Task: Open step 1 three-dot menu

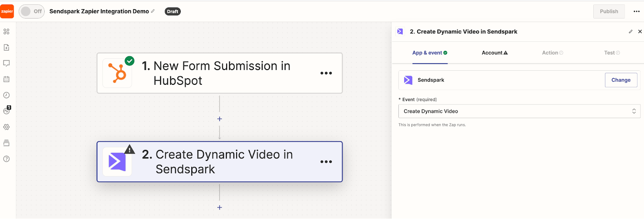Action: tap(326, 73)
